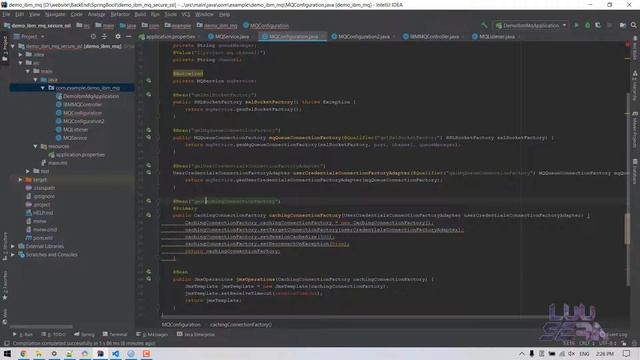Expand the test folder

point(28,171)
